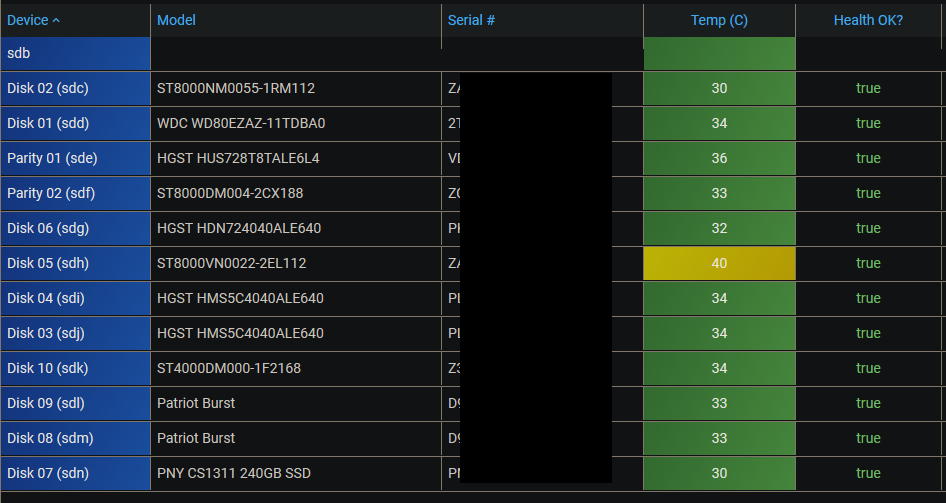
Task: Click temperature 34 for Disk 03
Action: coord(719,333)
